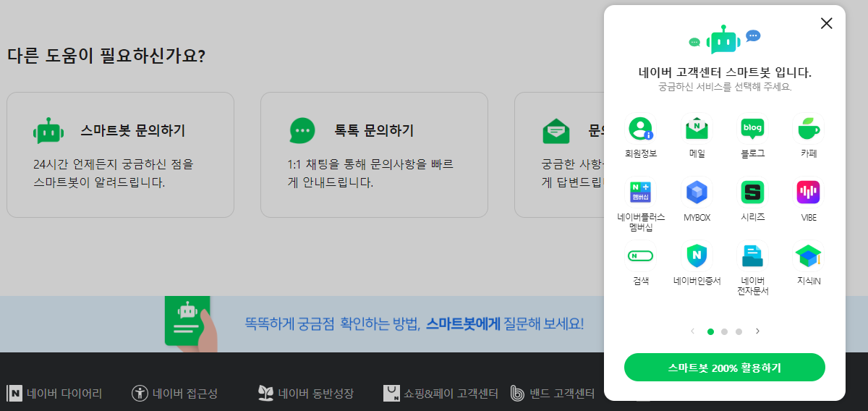Select the first pagination dot

coord(710,331)
